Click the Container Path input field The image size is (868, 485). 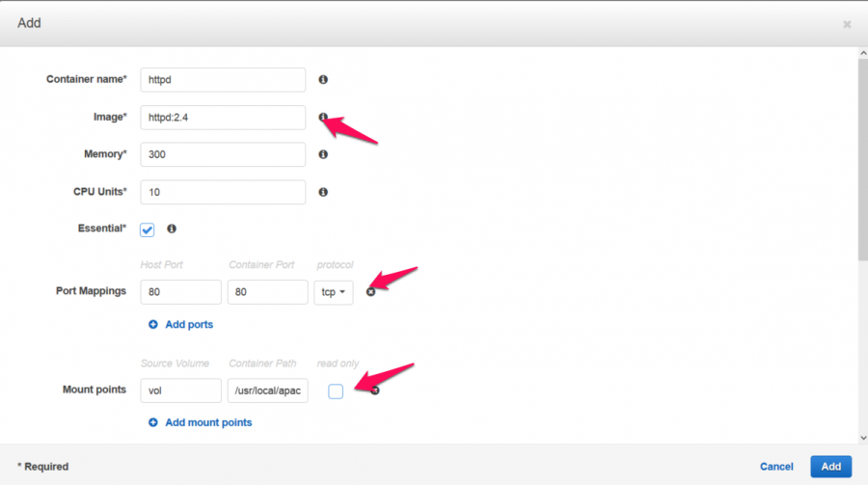click(x=267, y=391)
